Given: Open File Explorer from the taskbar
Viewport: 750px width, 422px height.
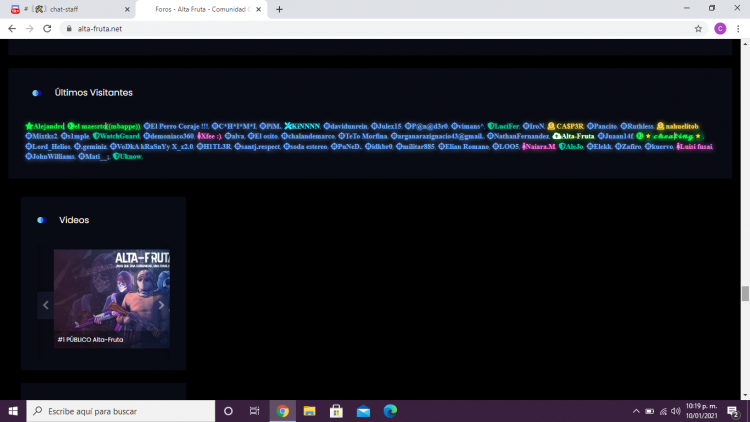Looking at the screenshot, I should 310,411.
